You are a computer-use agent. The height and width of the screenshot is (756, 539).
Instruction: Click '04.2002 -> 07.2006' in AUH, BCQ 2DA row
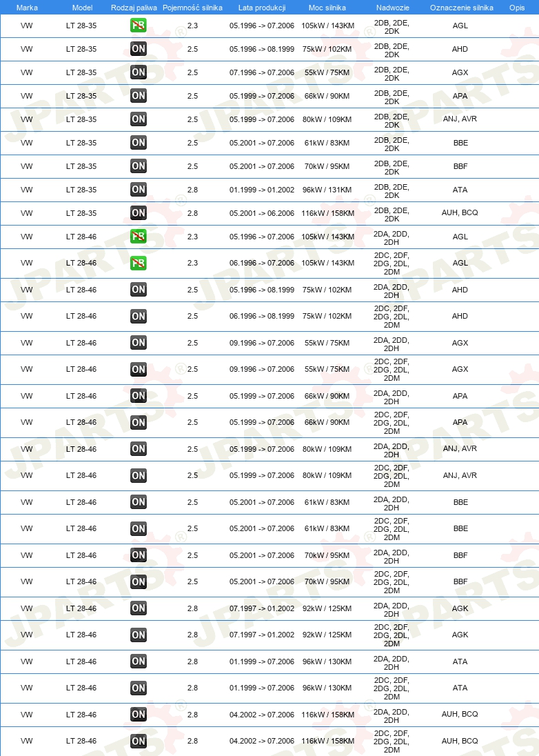click(x=261, y=715)
